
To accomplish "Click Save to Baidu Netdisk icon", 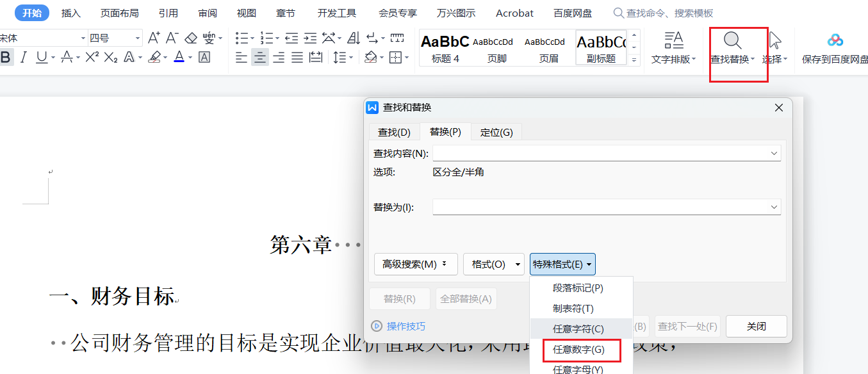I will [x=835, y=42].
